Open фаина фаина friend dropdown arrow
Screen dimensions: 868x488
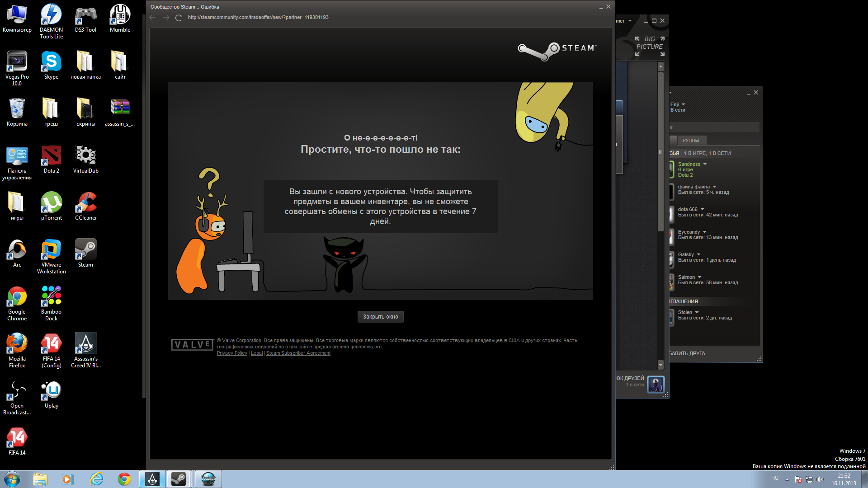714,187
